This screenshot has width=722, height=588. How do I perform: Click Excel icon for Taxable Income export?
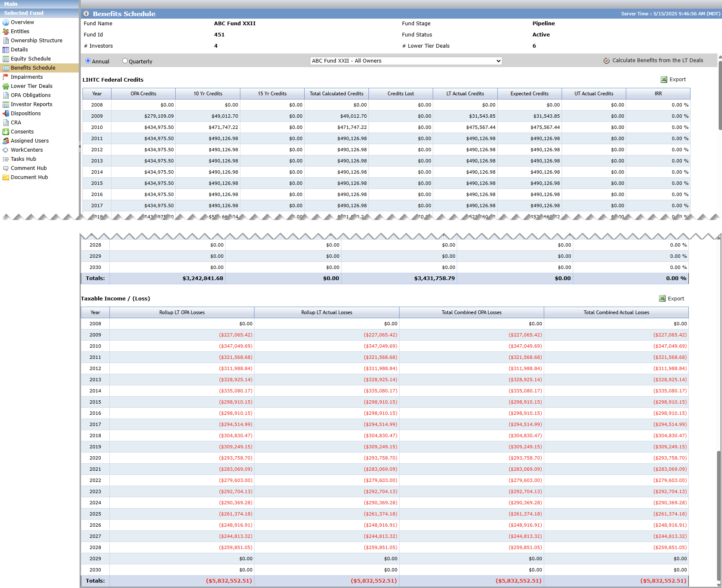[662, 298]
